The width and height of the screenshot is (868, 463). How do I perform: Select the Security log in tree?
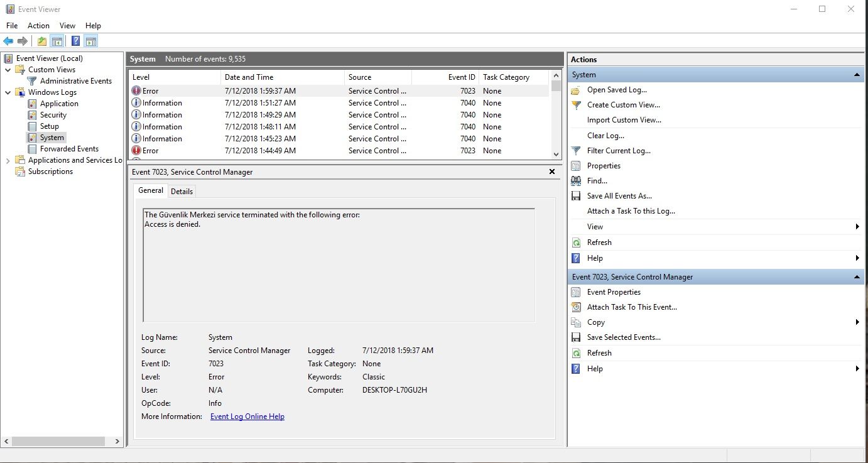tap(53, 115)
